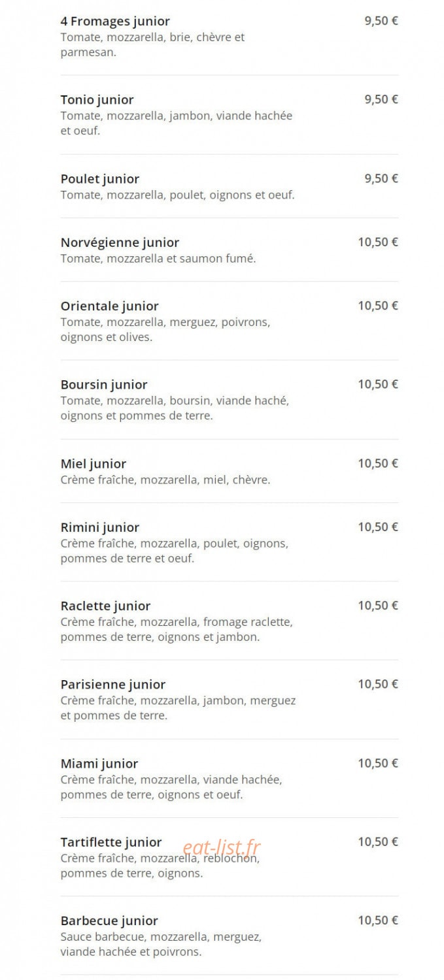
Task: Click the 9,50 € price of Tonio junior
Action: (381, 99)
